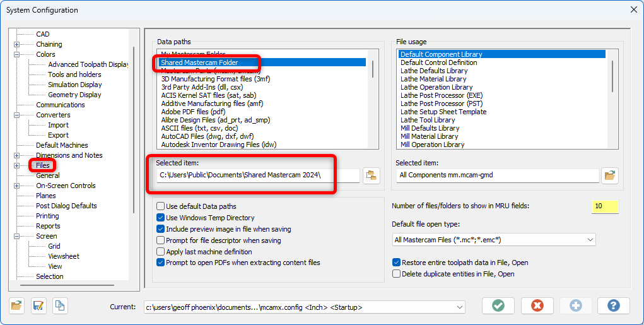Browse for File usage file icon
The width and height of the screenshot is (644, 325).
click(610, 175)
